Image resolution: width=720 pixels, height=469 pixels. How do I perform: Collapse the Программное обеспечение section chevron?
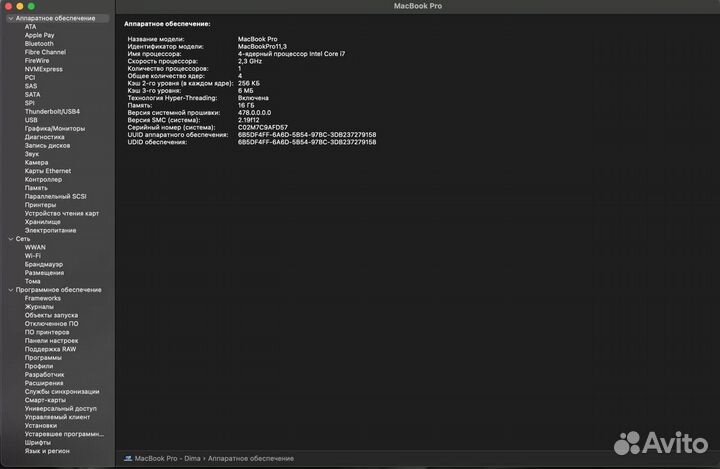tap(11, 290)
